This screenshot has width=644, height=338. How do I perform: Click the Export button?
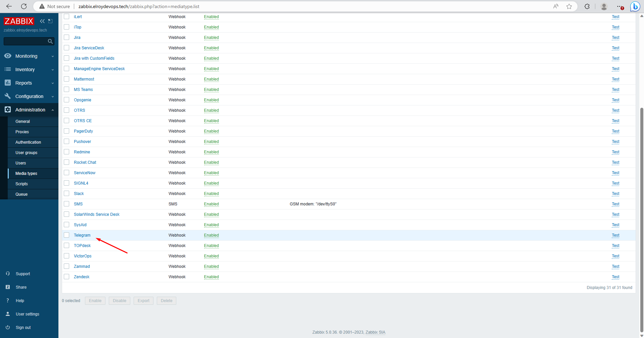tap(143, 301)
